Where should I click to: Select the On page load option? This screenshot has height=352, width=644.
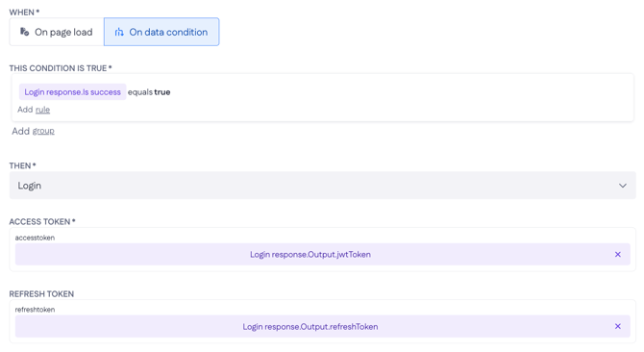[57, 32]
